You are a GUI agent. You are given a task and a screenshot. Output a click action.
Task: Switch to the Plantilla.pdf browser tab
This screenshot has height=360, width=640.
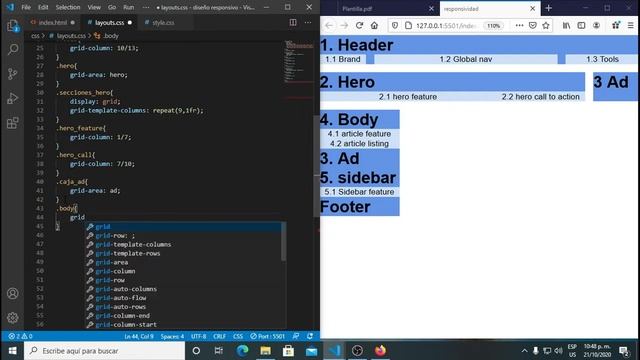(x=357, y=9)
